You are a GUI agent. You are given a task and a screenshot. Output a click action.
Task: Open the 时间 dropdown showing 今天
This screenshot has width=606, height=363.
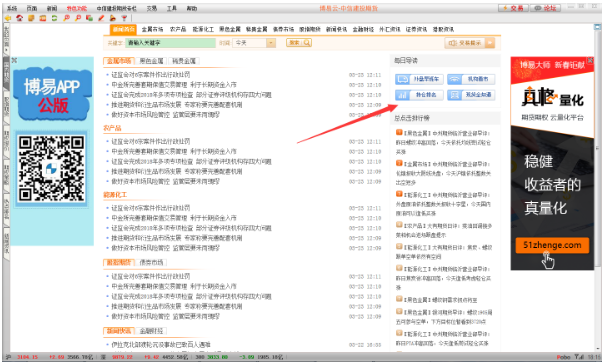click(254, 43)
